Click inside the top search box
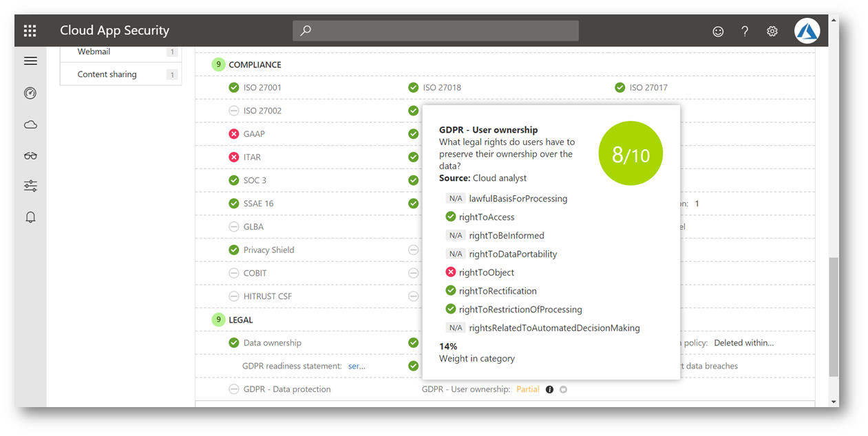Screen dimensions: 868x436 pyautogui.click(x=436, y=31)
